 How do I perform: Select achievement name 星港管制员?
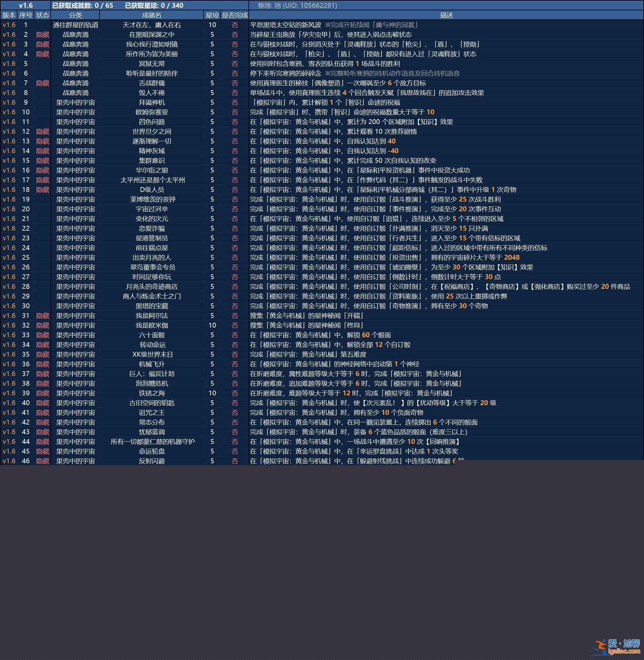(152, 238)
